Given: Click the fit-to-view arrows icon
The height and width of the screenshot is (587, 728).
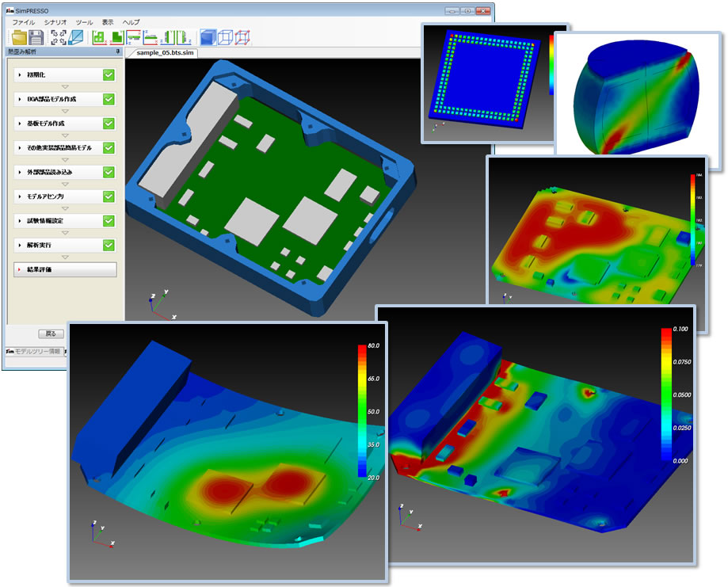Looking at the screenshot, I should click(x=59, y=37).
